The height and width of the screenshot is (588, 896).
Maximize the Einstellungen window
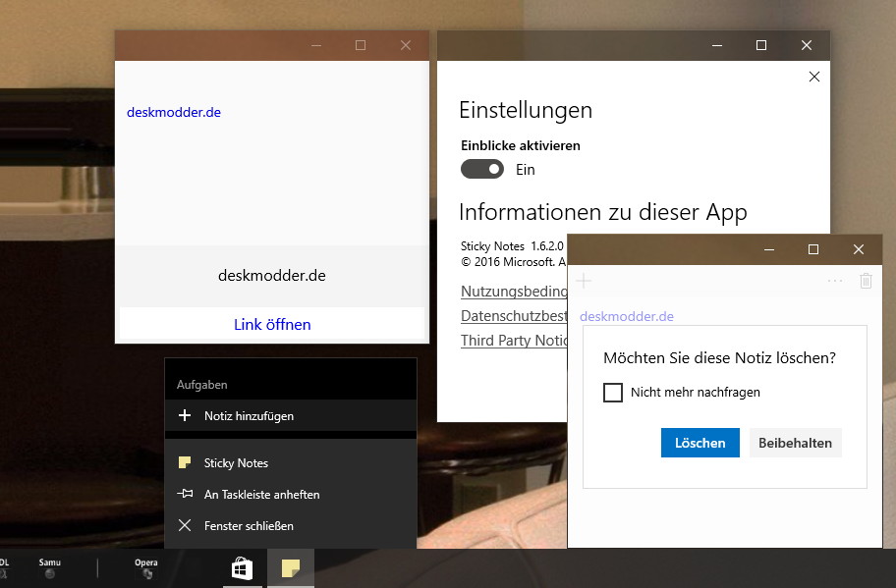tap(761, 45)
